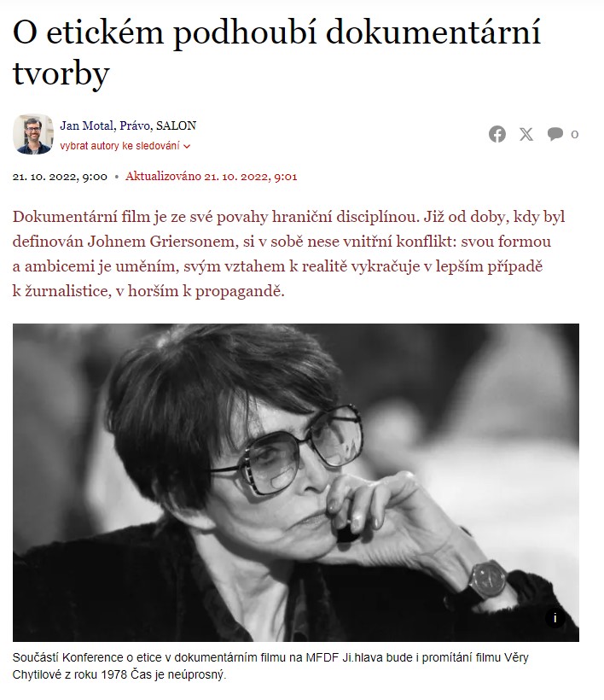Open the black-and-white article photo

296,482
